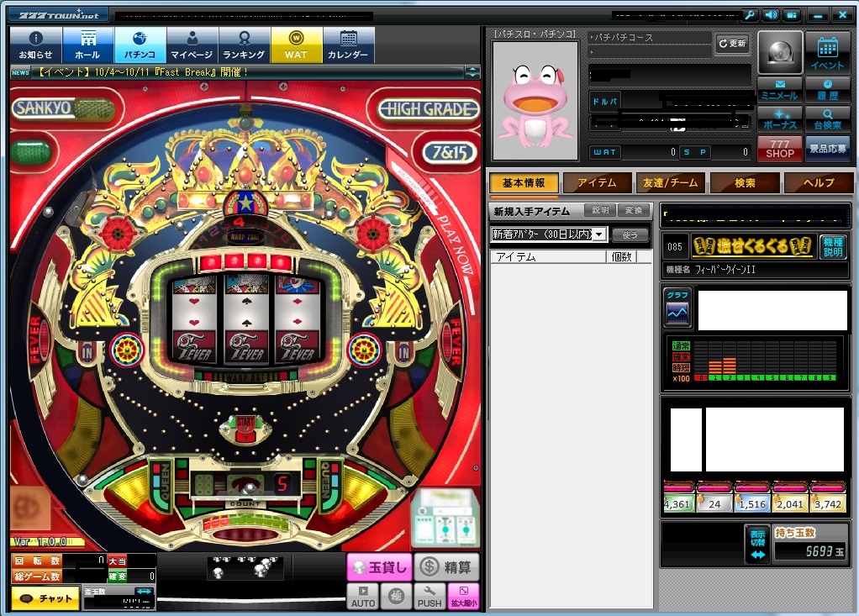This screenshot has width=859, height=616.
Task: Click the 総ゲーム数 counter label
Action: point(37,576)
